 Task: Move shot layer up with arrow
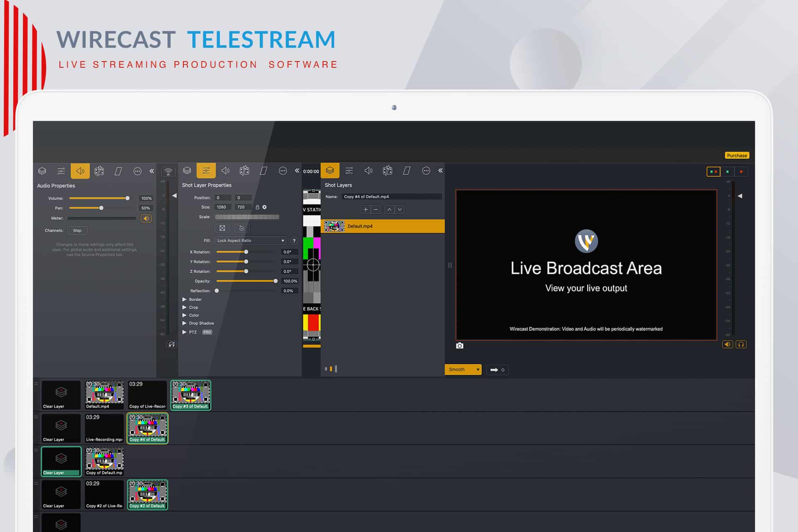click(x=389, y=209)
